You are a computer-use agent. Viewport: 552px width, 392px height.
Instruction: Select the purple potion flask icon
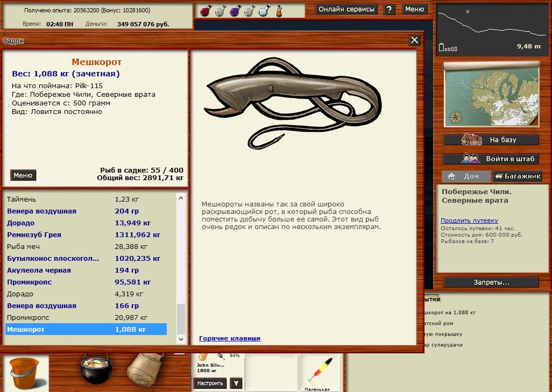point(235,11)
